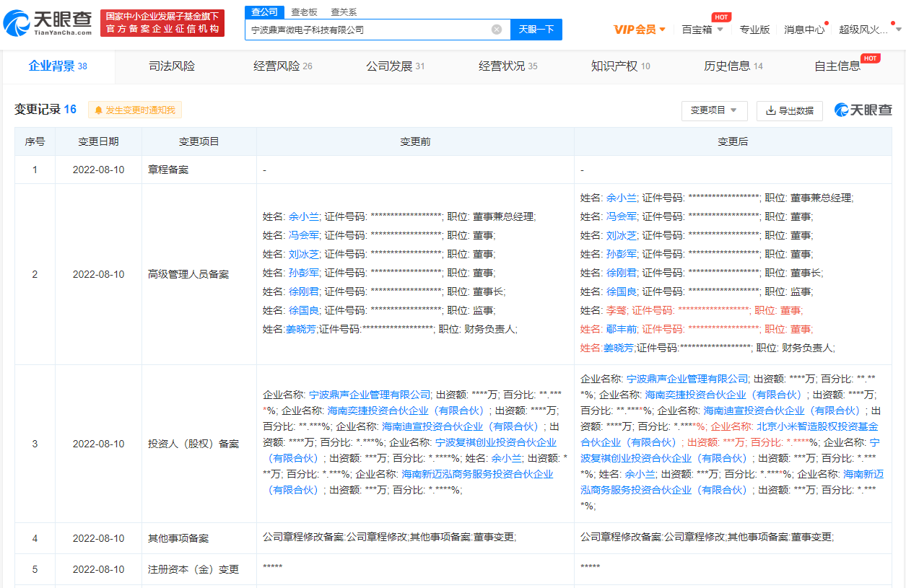The width and height of the screenshot is (906, 588).
Task: Click the 导出数据 button
Action: click(x=790, y=110)
